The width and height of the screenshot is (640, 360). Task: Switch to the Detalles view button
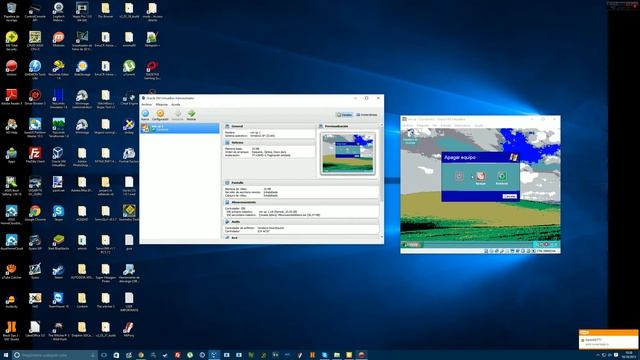pyautogui.click(x=344, y=115)
